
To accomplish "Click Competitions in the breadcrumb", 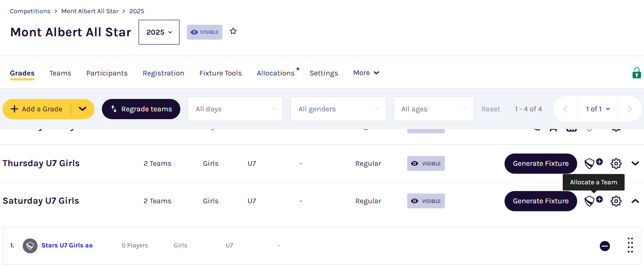I will pyautogui.click(x=30, y=11).
